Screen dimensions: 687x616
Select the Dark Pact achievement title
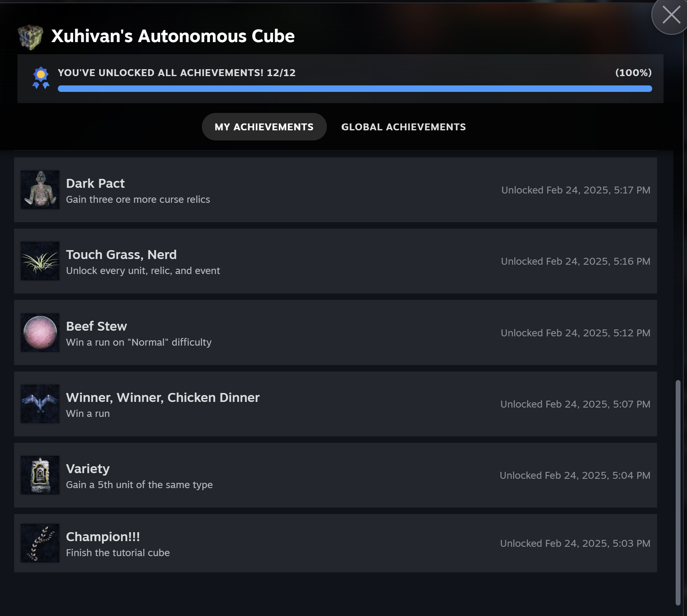point(95,183)
